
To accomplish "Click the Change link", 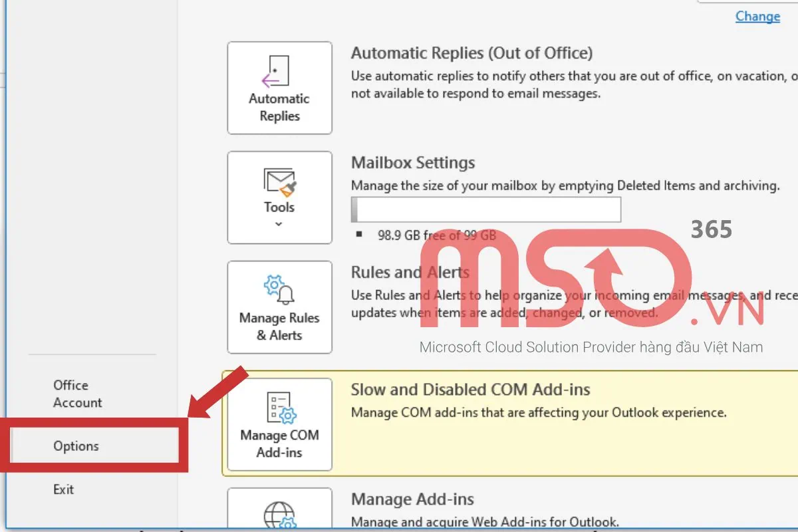I will click(x=757, y=16).
